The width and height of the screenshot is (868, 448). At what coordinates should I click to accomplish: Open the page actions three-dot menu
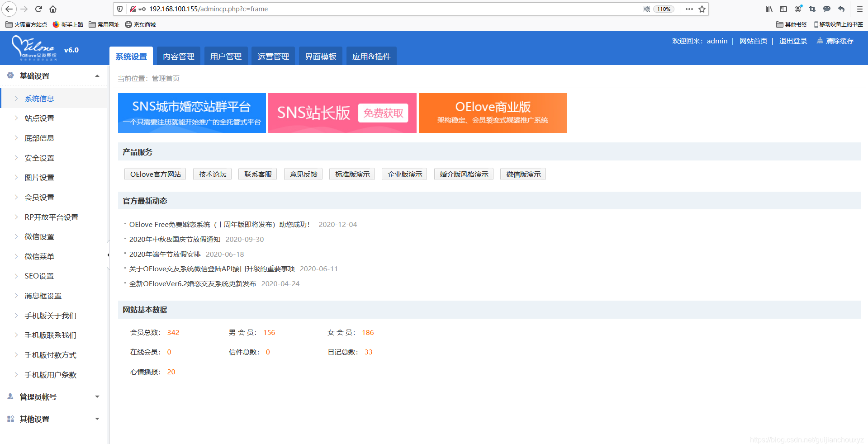(x=689, y=9)
